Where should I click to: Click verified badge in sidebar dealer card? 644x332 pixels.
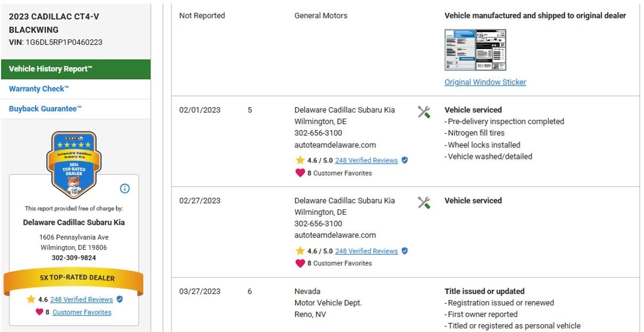click(120, 299)
